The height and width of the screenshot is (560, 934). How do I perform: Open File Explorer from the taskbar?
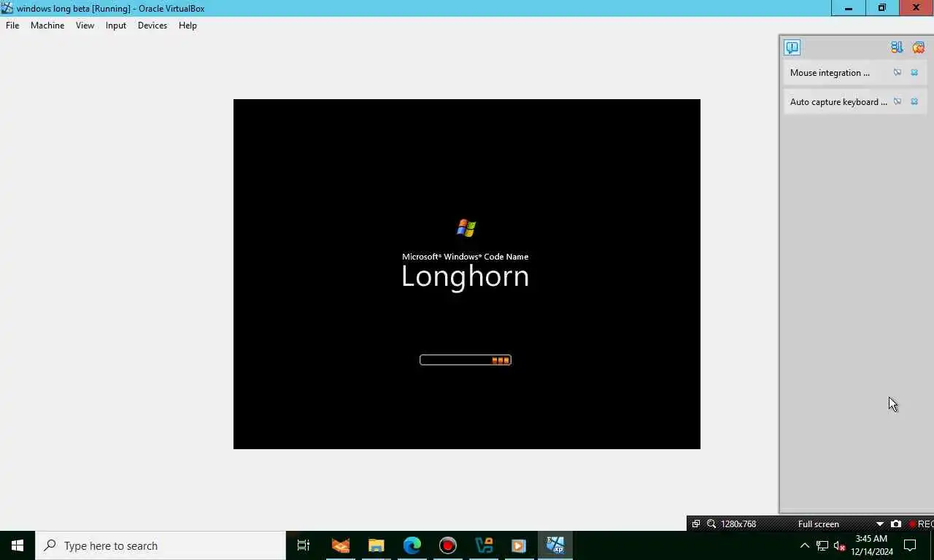[x=377, y=545]
